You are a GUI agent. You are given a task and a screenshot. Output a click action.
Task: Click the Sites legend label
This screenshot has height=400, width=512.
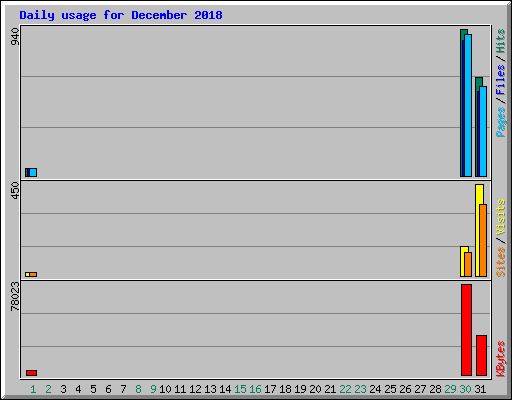coord(500,262)
